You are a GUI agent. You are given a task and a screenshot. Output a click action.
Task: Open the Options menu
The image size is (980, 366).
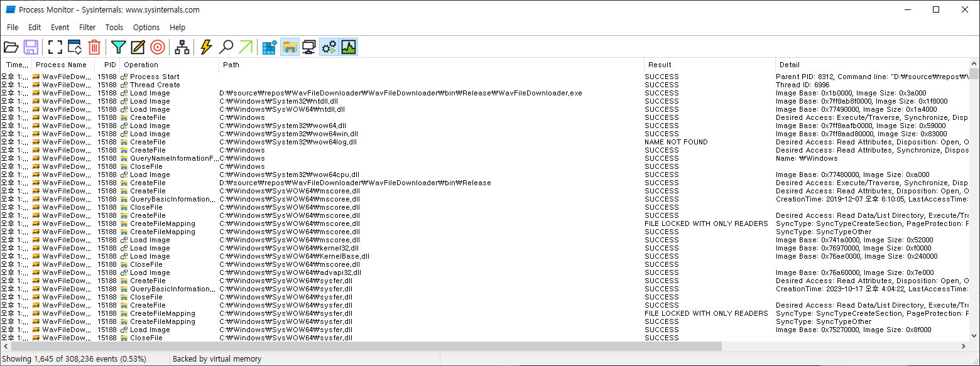146,28
